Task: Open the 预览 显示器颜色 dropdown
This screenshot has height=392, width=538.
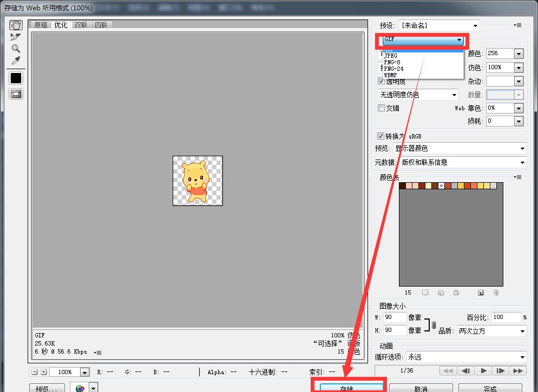Action: pos(460,148)
